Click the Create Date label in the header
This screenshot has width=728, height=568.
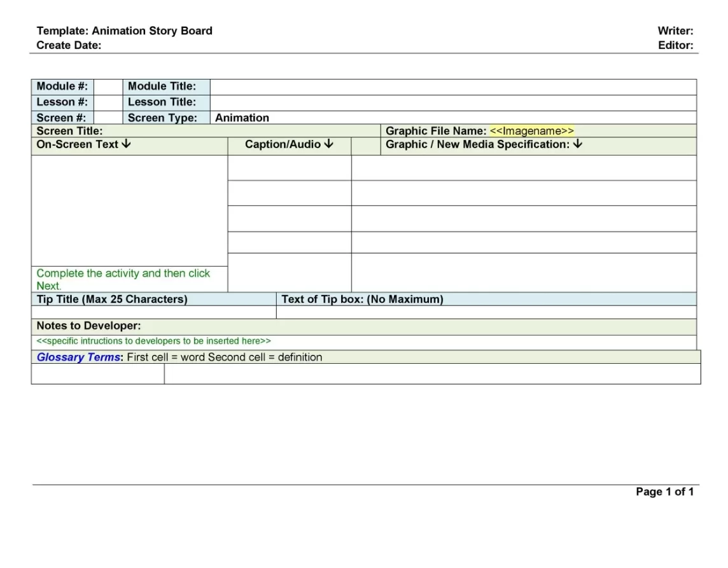[69, 45]
